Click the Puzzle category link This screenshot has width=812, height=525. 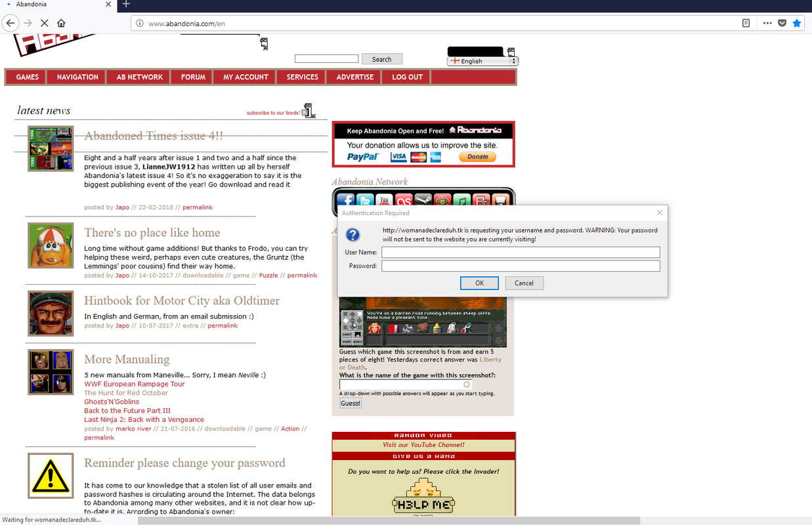pyautogui.click(x=268, y=276)
